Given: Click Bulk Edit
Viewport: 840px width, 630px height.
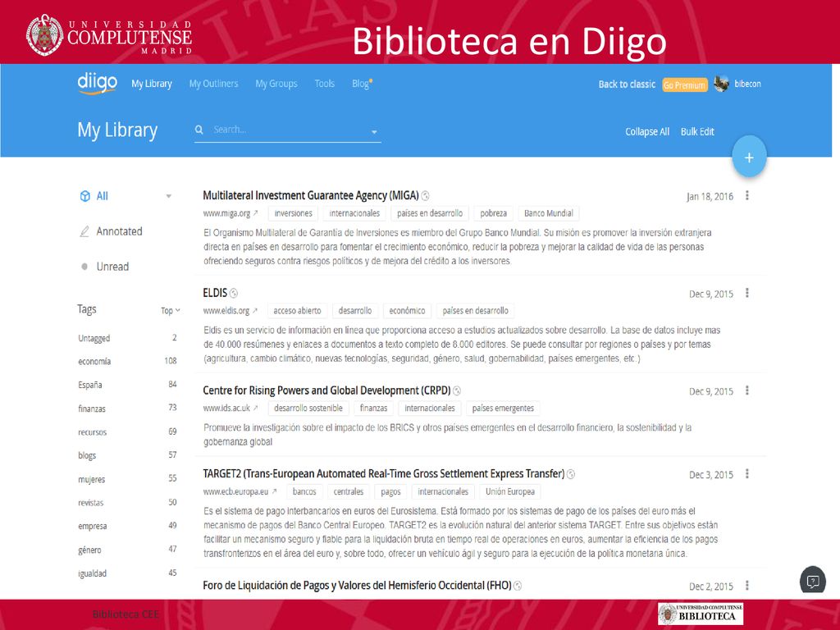Looking at the screenshot, I should pyautogui.click(x=697, y=132).
